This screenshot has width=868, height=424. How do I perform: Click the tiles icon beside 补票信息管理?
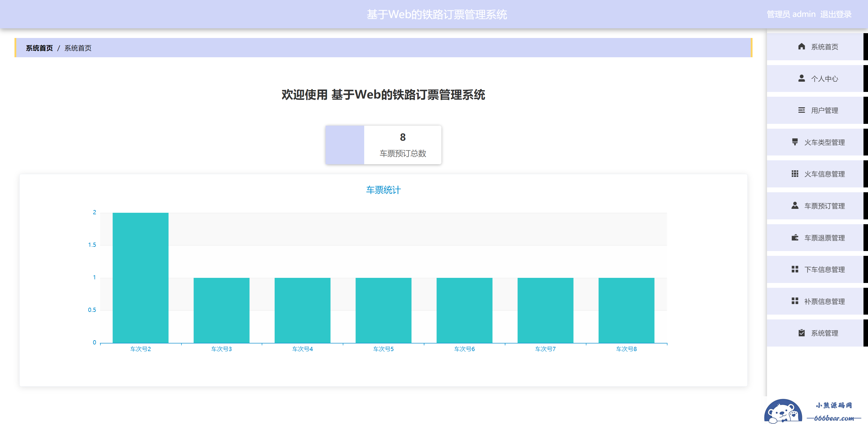click(795, 301)
